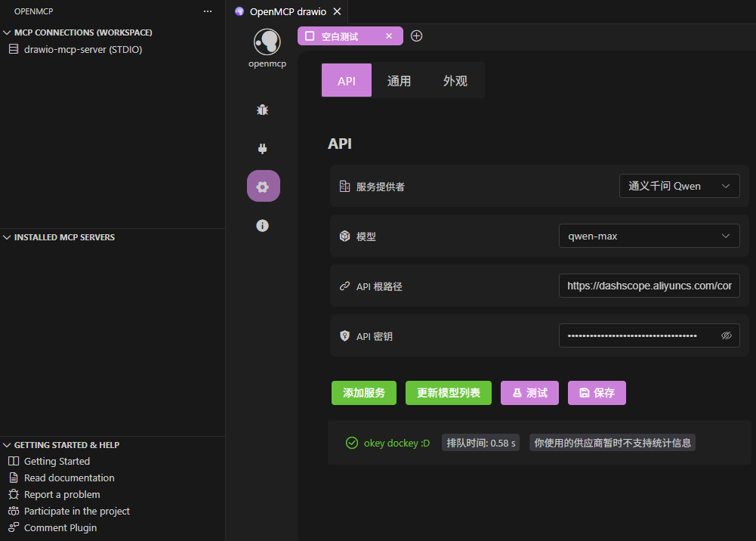Click the Comment Plugin icon
Screen dimensions: 756x541
point(14,527)
